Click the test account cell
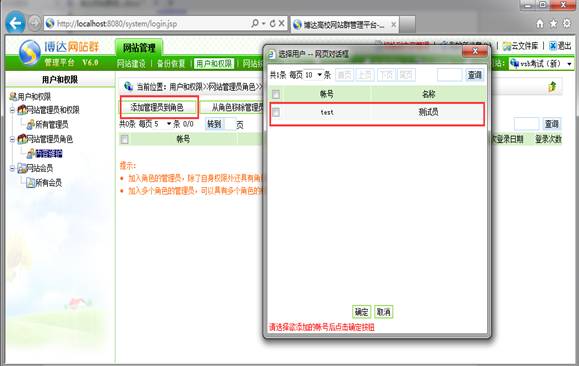The height and width of the screenshot is (366, 579). (327, 112)
